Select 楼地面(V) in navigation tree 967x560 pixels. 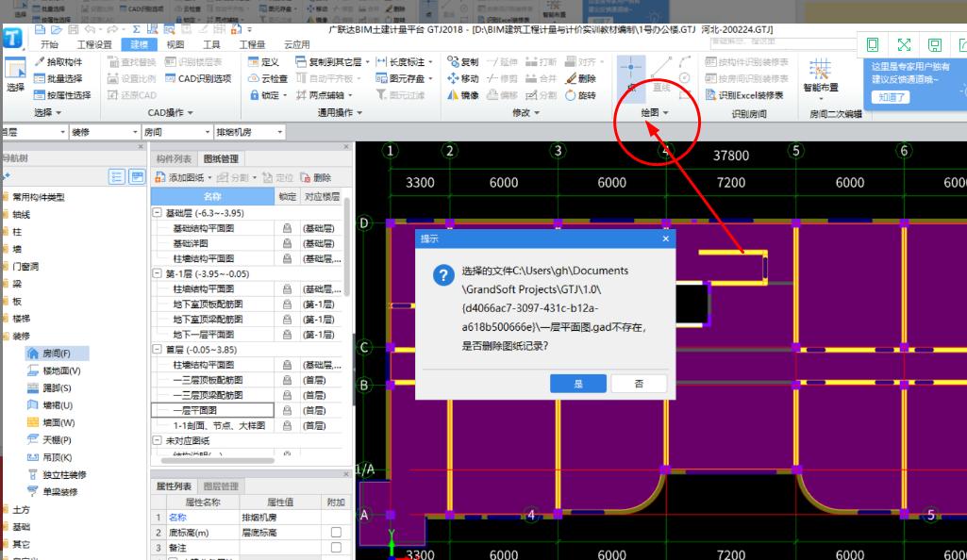55,371
